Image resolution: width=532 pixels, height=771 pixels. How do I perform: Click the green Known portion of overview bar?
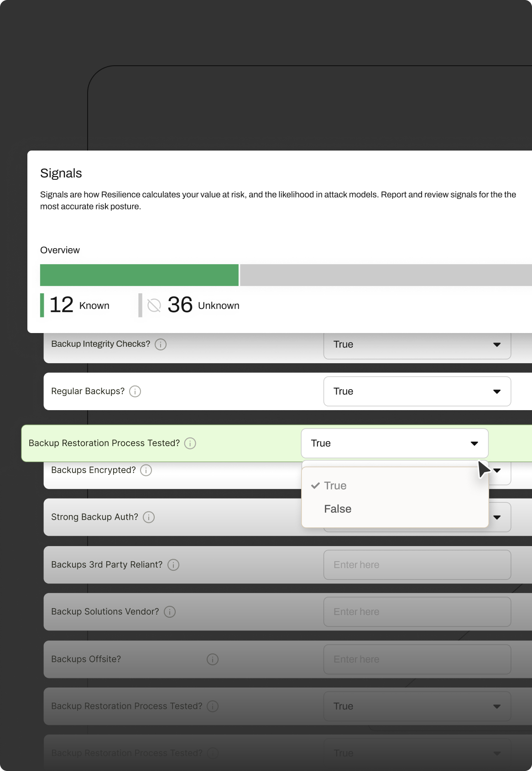(x=139, y=275)
